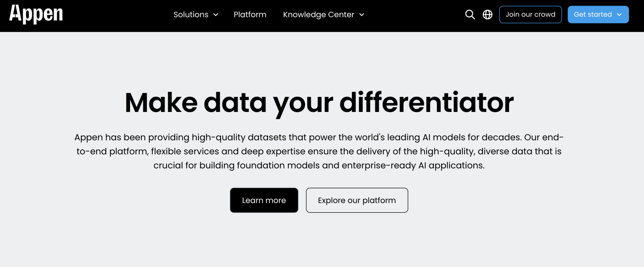Expand the Solutions chevron arrow
Viewport: 644px width, 267px height.
coord(216,15)
